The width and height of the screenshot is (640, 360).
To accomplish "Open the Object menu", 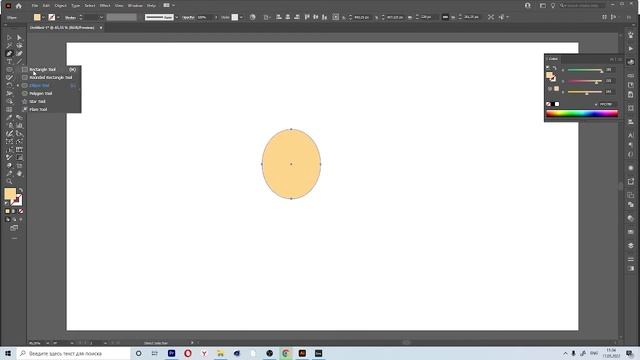I will [x=60, y=6].
